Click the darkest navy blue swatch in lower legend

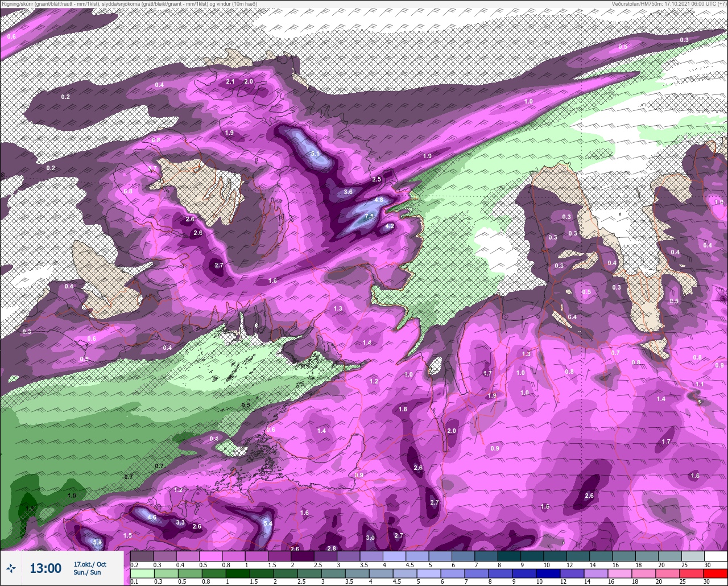click(x=548, y=573)
